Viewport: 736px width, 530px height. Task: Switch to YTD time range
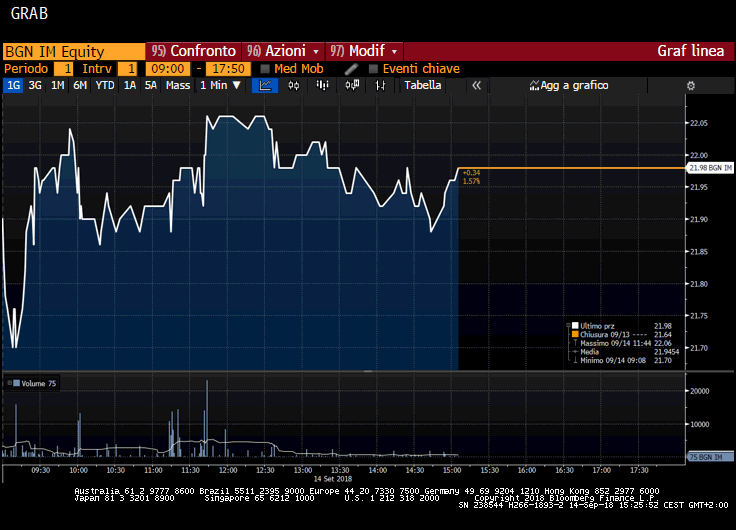tap(104, 86)
